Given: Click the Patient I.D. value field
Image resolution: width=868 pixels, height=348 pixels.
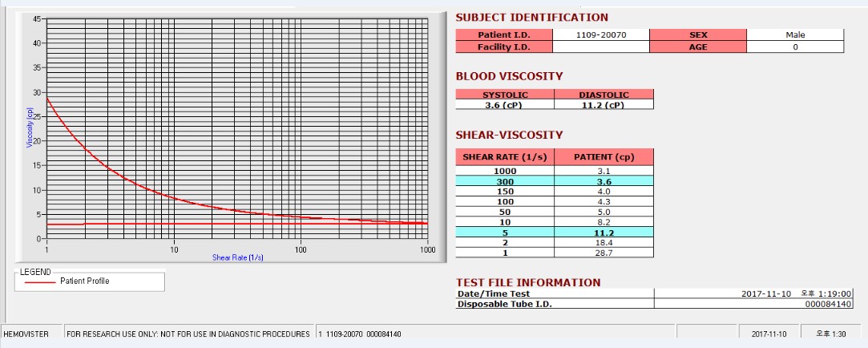Looking at the screenshot, I should click(x=600, y=35).
